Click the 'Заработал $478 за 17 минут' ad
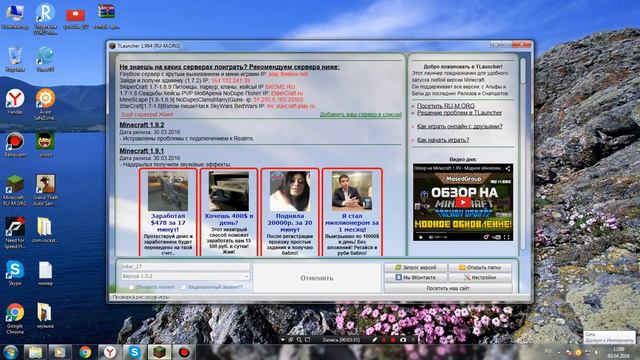The width and height of the screenshot is (640, 360). 168,212
